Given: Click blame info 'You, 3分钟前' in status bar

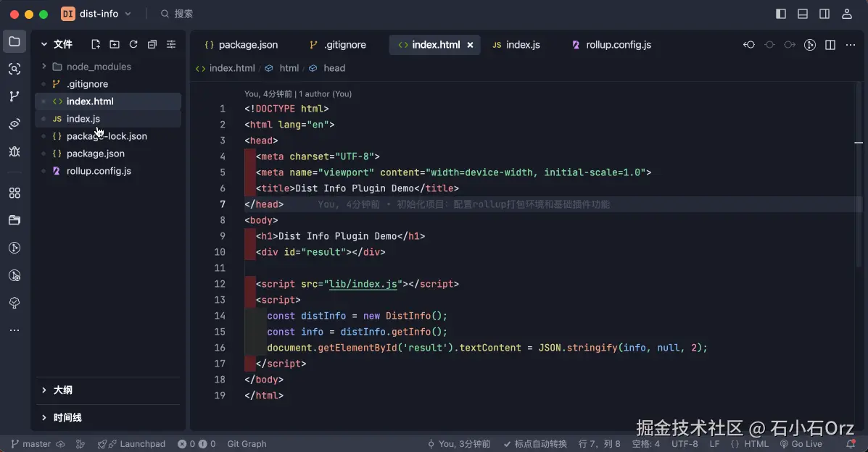Looking at the screenshot, I should coord(459,444).
